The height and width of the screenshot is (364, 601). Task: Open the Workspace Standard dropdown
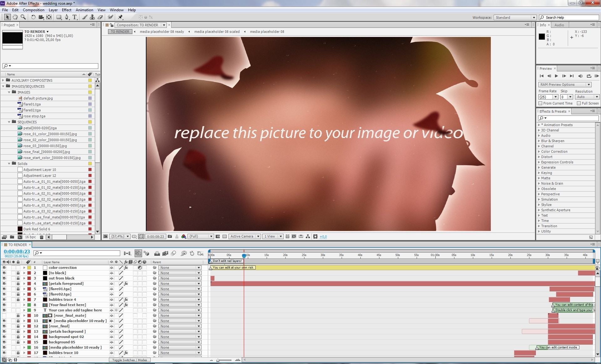pos(515,18)
